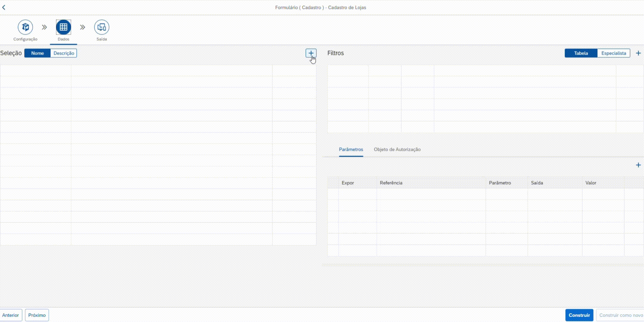Add a new parameter row
This screenshot has height=322, width=644.
click(x=638, y=165)
